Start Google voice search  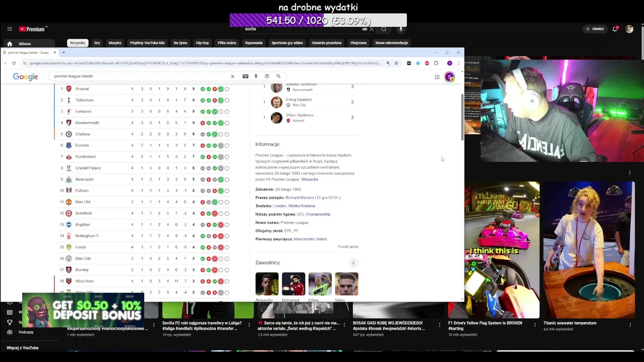pos(256,76)
